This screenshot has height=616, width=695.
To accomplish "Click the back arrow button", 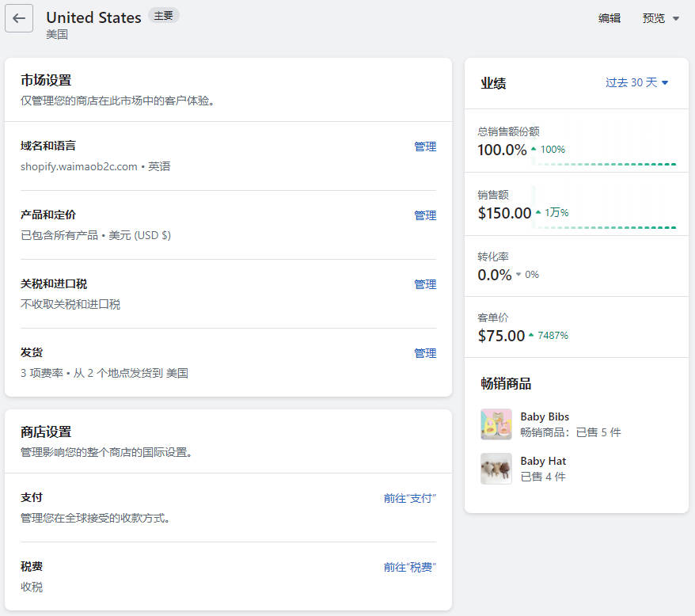I will pyautogui.click(x=19, y=18).
